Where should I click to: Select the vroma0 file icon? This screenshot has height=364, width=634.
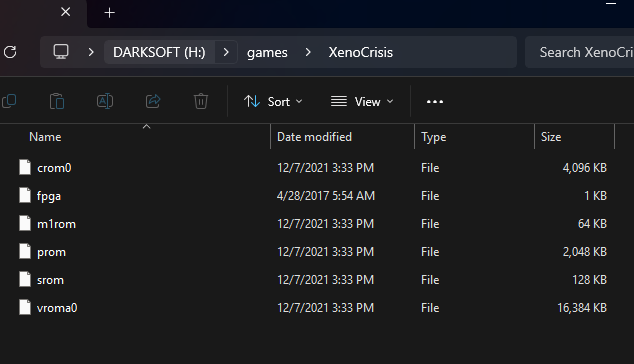[25, 307]
